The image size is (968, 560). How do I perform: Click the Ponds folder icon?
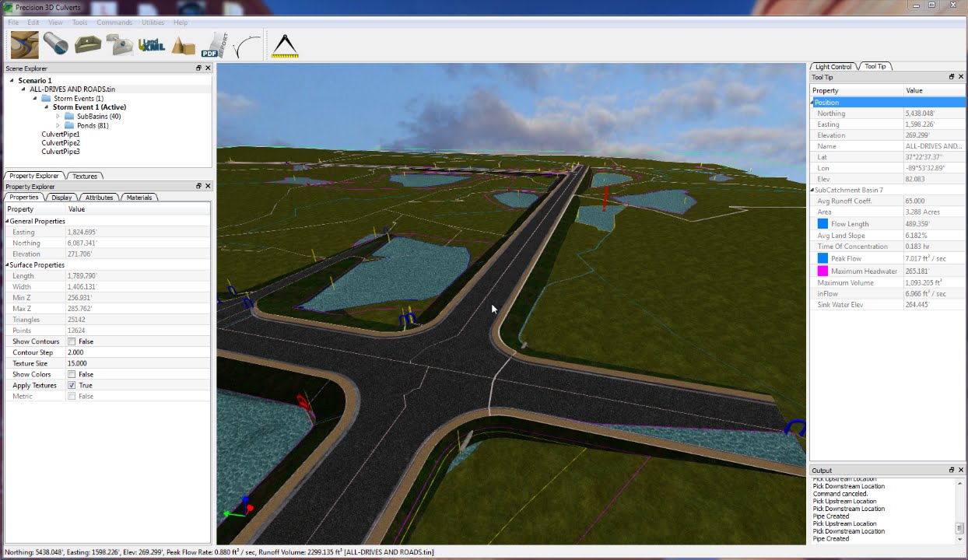[x=69, y=125]
